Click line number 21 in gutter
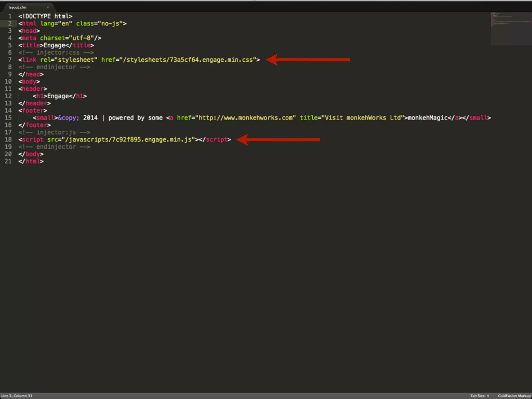The height and width of the screenshot is (399, 532). (8, 161)
